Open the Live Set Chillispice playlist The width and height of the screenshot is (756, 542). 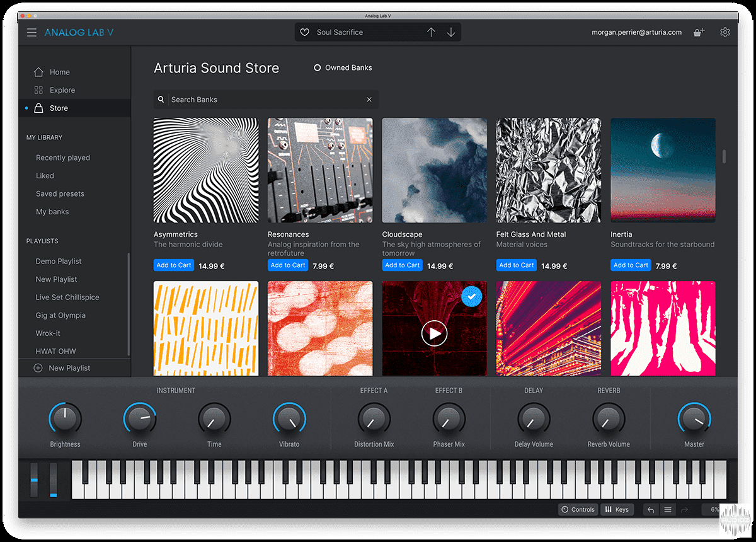pyautogui.click(x=67, y=297)
